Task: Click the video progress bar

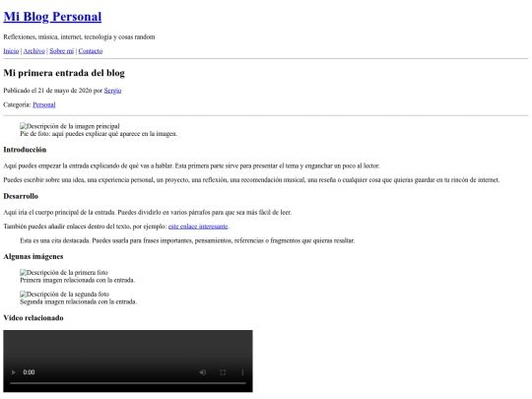Action: click(128, 383)
